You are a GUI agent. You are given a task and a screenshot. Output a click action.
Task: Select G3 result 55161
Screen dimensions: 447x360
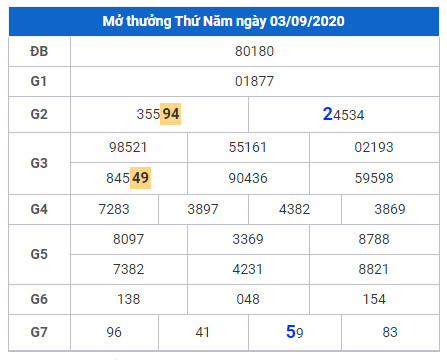pos(248,147)
